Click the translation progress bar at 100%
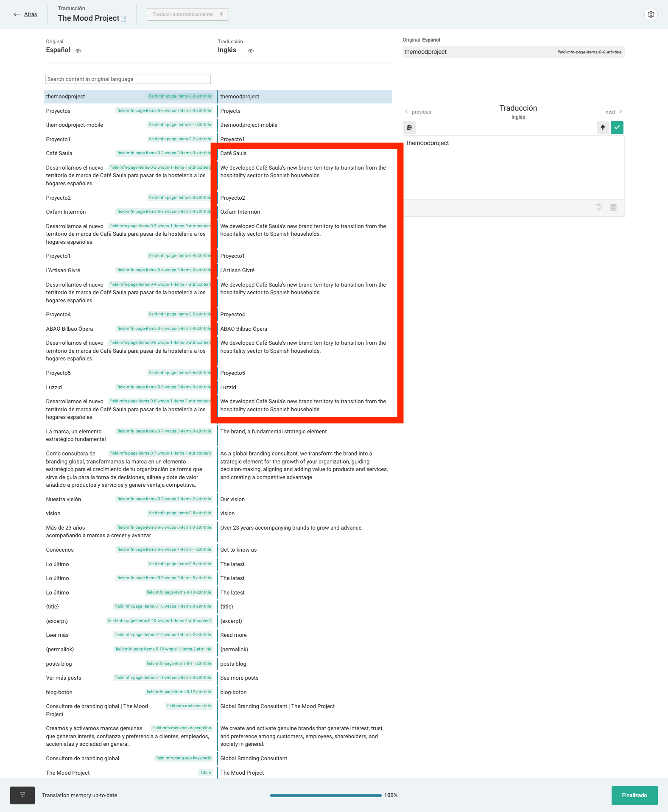The width and height of the screenshot is (668, 812). (x=326, y=795)
